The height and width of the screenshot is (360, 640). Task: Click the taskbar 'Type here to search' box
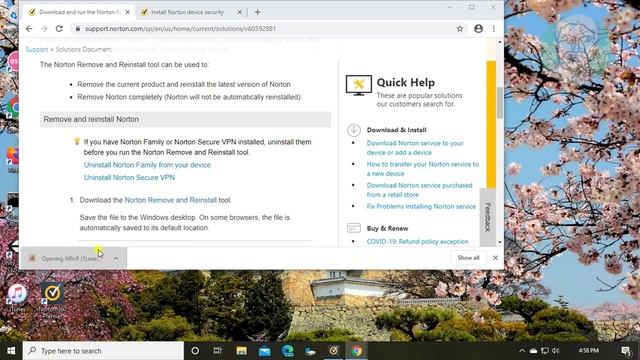pos(103,351)
